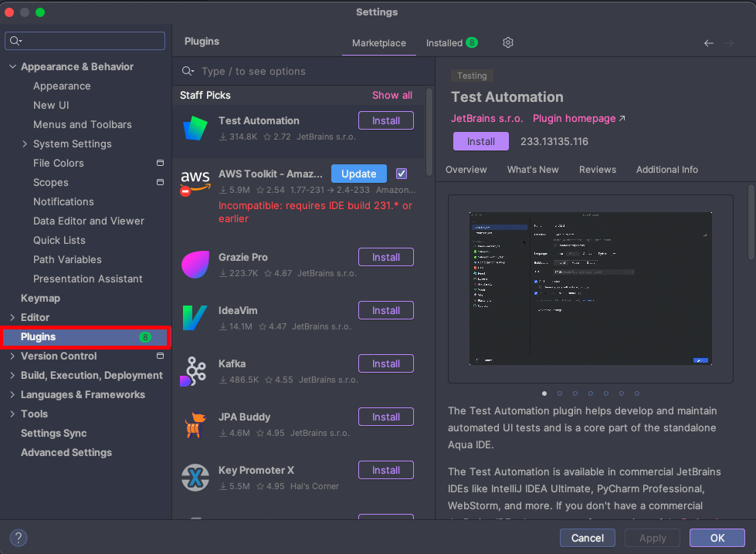Click the OK button

tap(717, 538)
